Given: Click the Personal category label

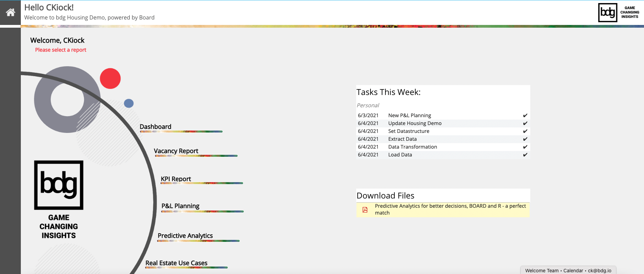Looking at the screenshot, I should 368,105.
